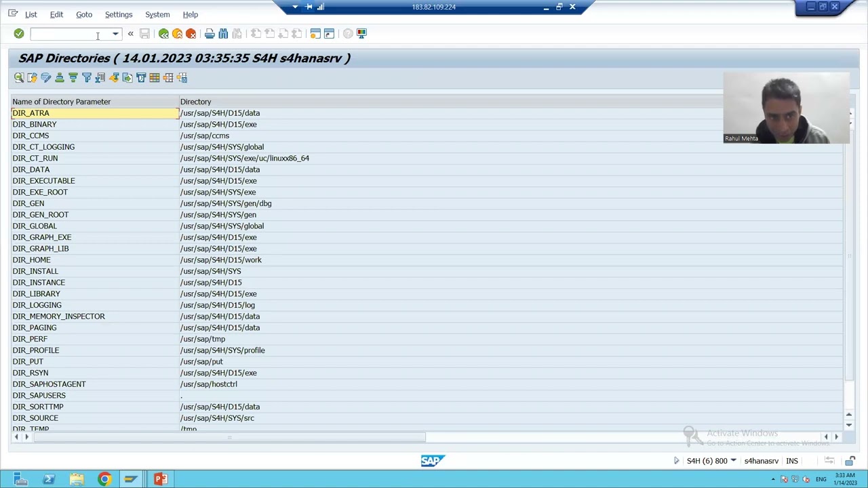This screenshot has height=488, width=868.
Task: Click the SAP window menu icon beside List
Action: click(13, 14)
